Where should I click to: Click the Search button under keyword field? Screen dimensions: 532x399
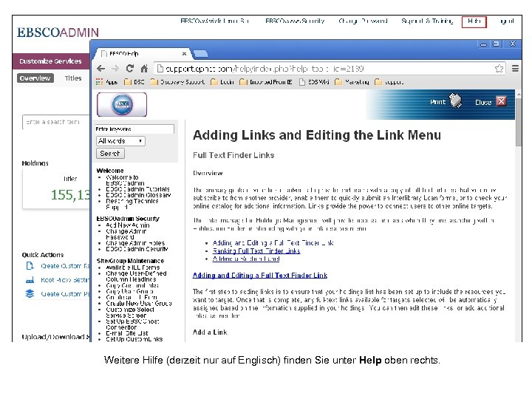pyautogui.click(x=110, y=154)
